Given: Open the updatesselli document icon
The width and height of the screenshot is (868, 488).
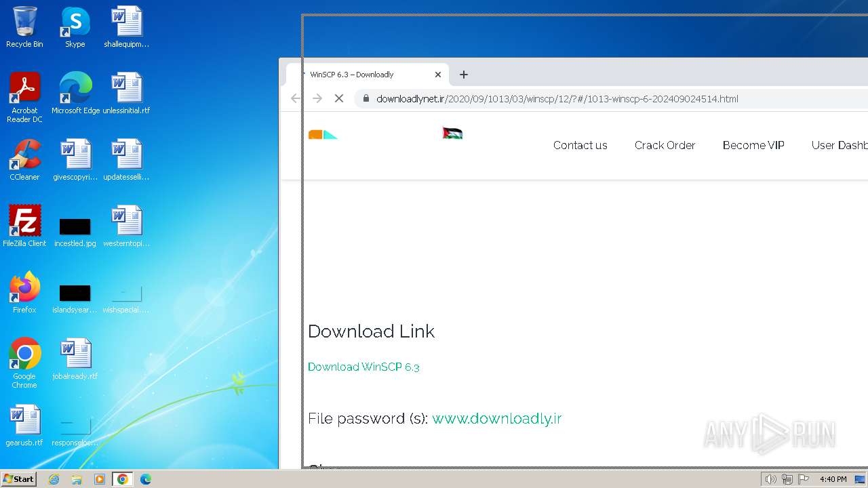Looking at the screenshot, I should click(126, 160).
